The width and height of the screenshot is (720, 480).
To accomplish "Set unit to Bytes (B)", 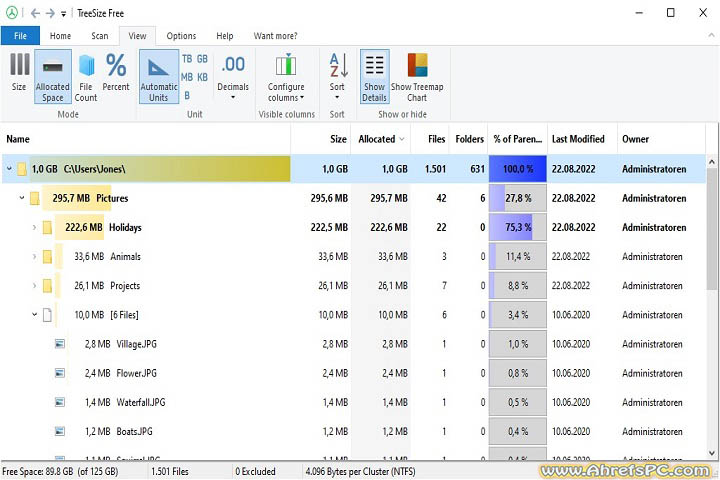I will pyautogui.click(x=187, y=96).
